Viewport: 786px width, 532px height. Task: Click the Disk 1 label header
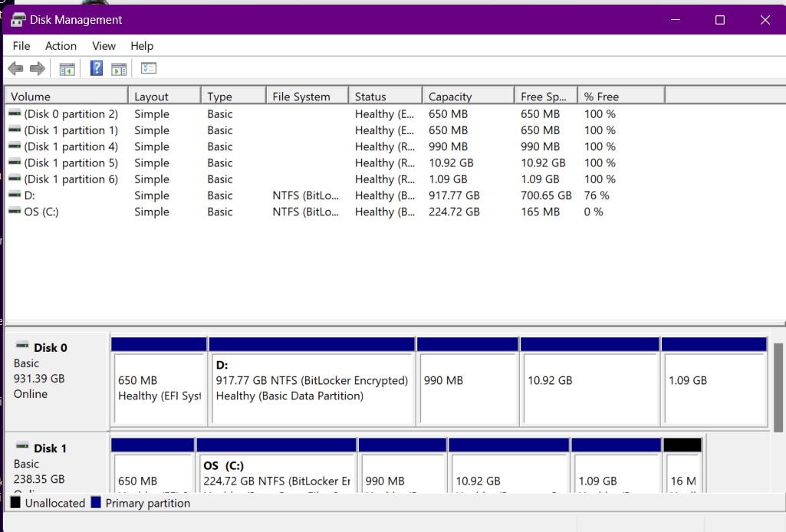50,448
